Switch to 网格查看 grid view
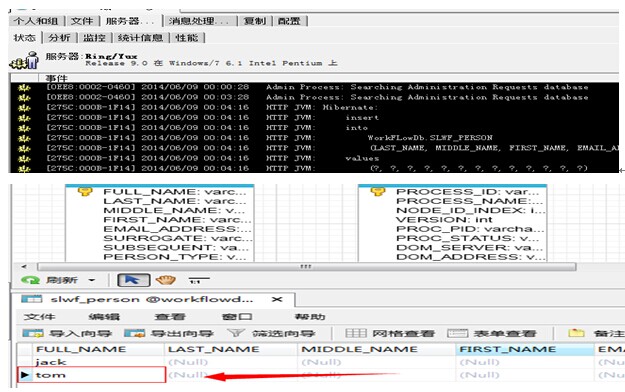The height and width of the screenshot is (392, 625). pos(390,333)
